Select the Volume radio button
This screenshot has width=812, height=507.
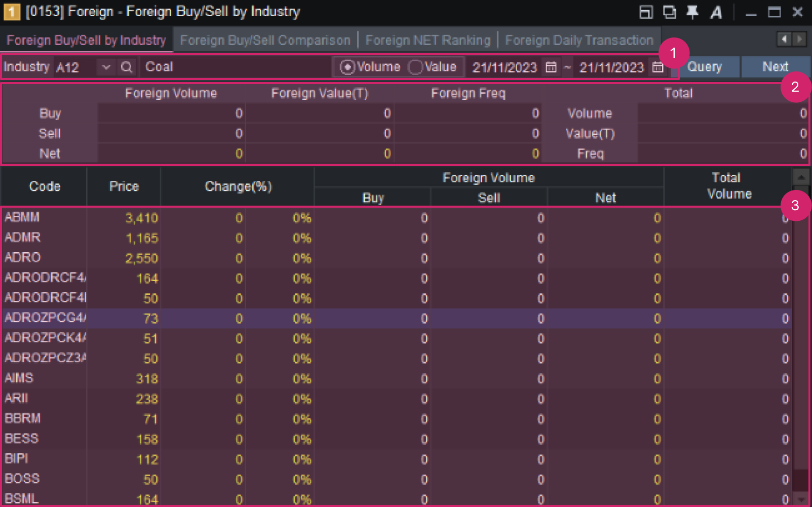pos(346,66)
